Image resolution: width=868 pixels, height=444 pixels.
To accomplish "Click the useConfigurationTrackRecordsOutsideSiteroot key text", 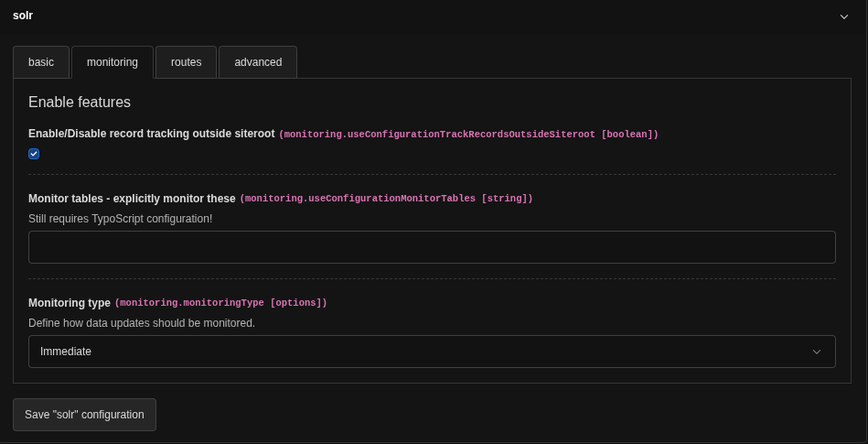I will click(x=468, y=135).
